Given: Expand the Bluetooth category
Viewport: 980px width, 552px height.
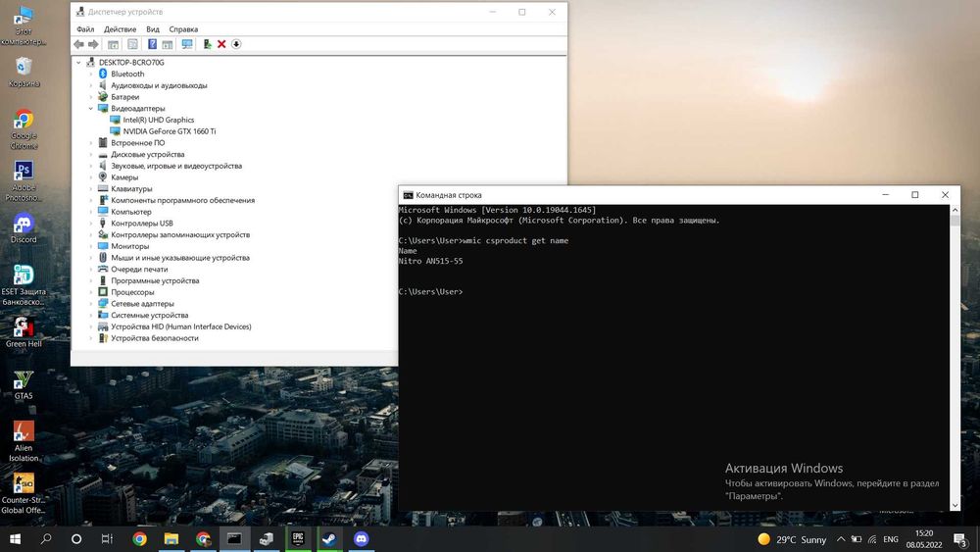Looking at the screenshot, I should pos(90,74).
